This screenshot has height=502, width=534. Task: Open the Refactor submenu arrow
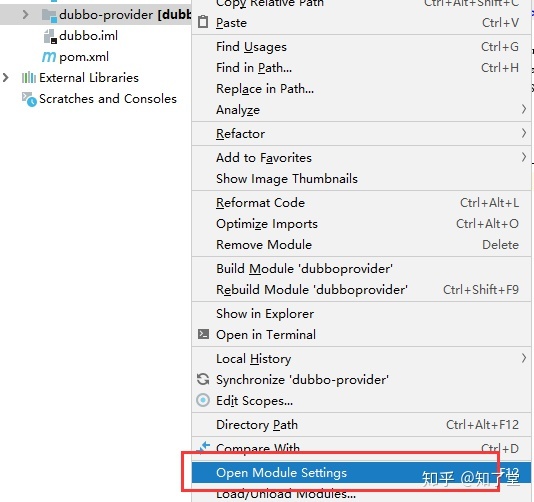click(524, 133)
